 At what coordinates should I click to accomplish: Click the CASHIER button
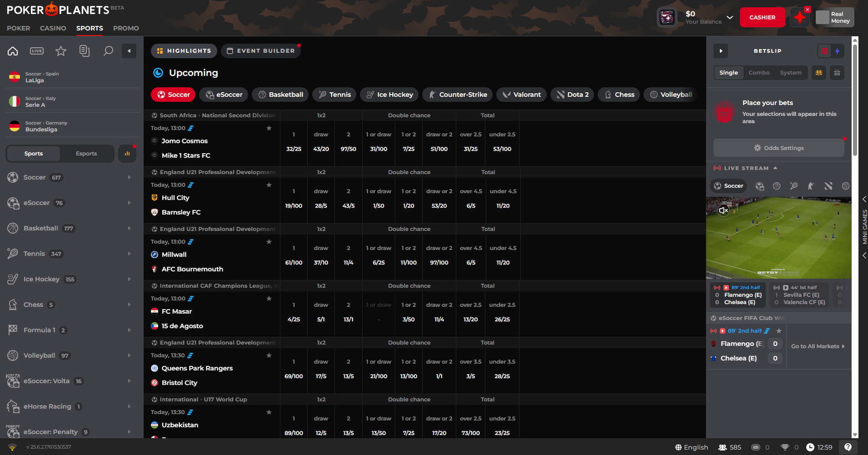tap(762, 17)
